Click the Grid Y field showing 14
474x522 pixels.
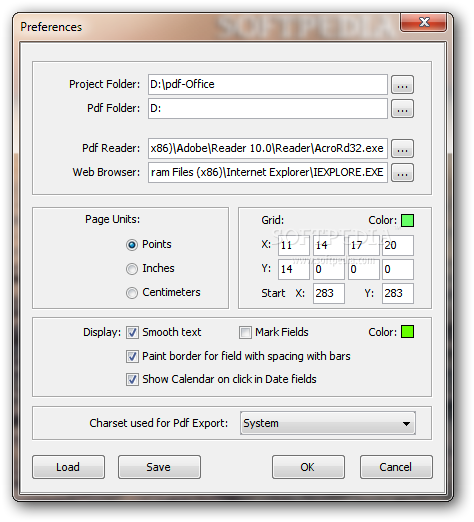point(294,270)
